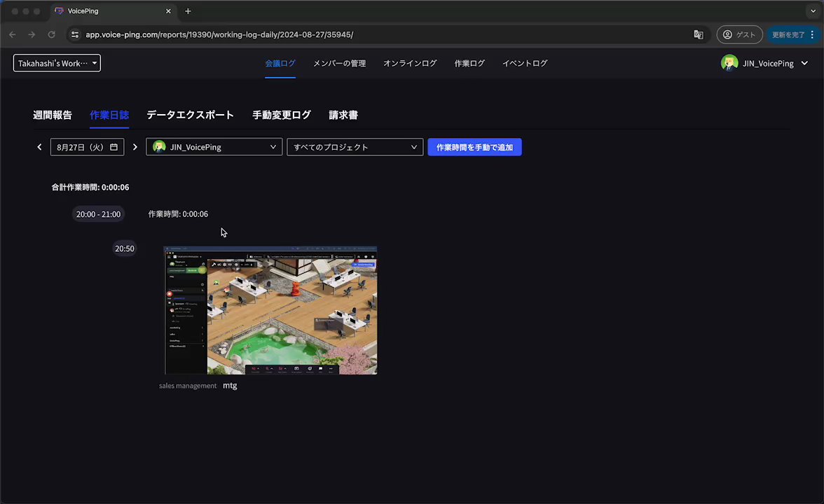Click the sales management project label
The height and width of the screenshot is (504, 824).
pos(188,386)
